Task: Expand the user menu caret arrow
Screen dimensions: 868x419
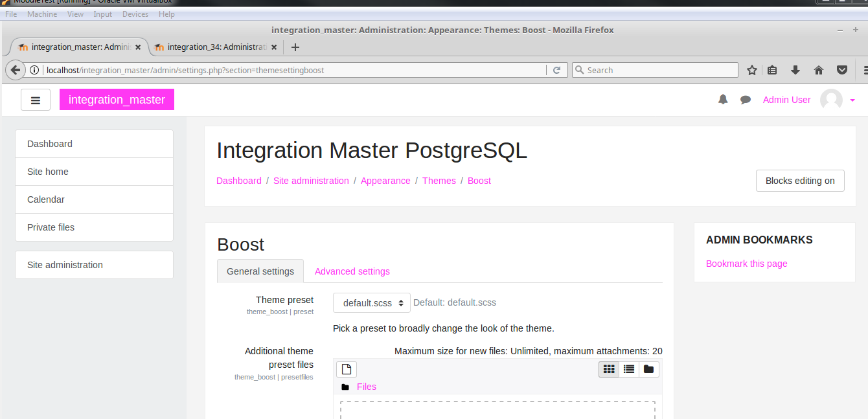Action: click(x=852, y=100)
